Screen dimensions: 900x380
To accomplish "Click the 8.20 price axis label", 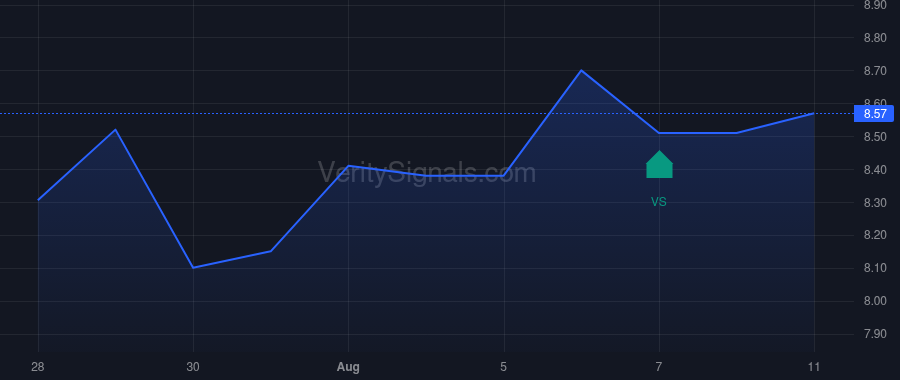I will point(875,235).
